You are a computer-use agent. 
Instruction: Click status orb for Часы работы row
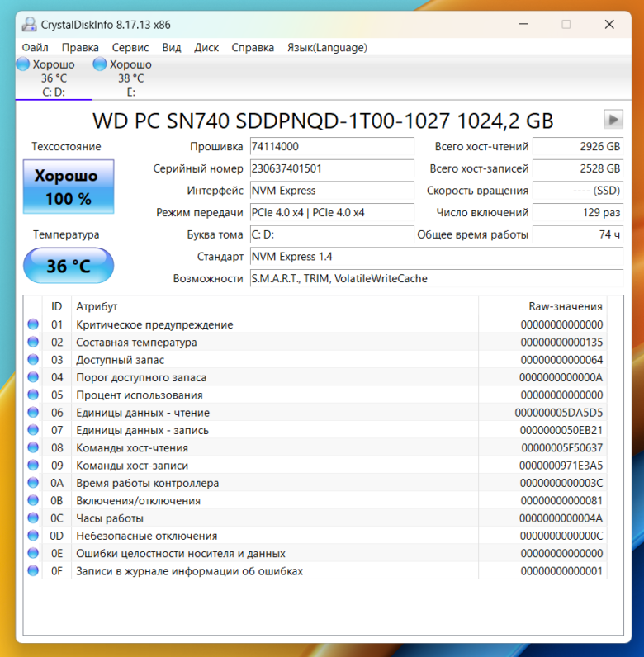(x=33, y=518)
